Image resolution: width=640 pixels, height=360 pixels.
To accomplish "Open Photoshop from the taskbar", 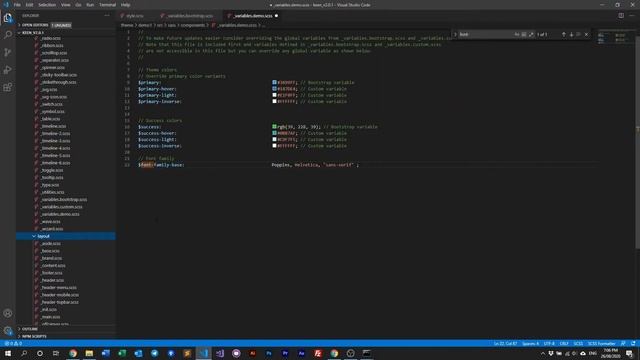I will (x=269, y=353).
